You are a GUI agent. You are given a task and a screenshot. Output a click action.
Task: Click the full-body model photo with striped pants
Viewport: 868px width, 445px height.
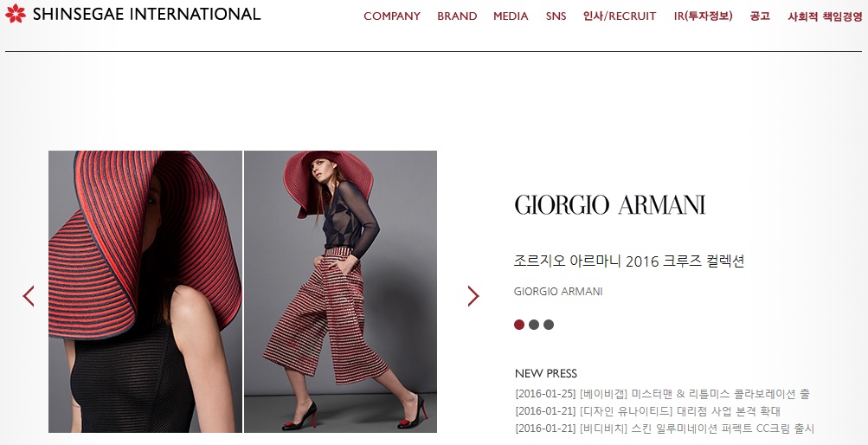[340, 292]
